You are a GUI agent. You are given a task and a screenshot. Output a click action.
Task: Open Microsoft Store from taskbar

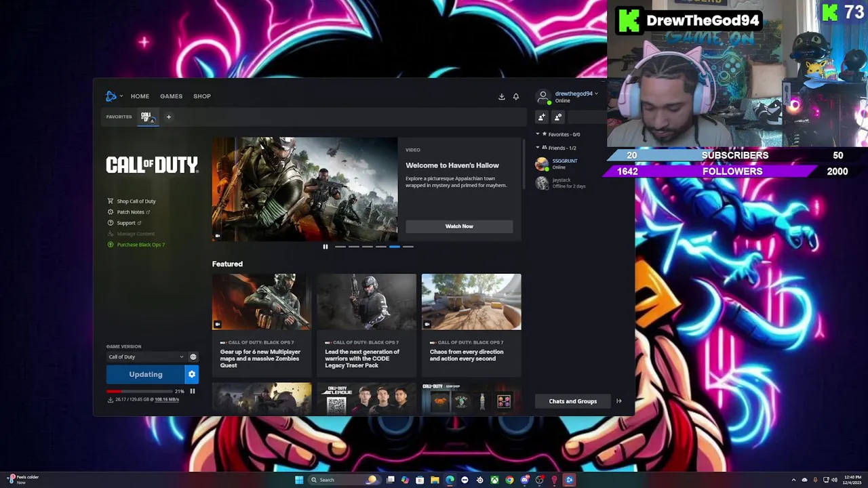point(420,480)
